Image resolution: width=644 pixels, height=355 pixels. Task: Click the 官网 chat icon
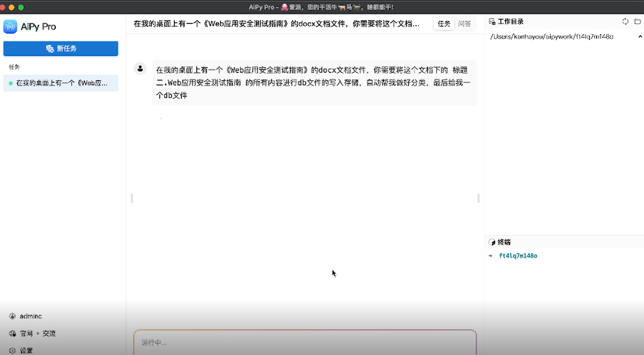[x=13, y=334]
